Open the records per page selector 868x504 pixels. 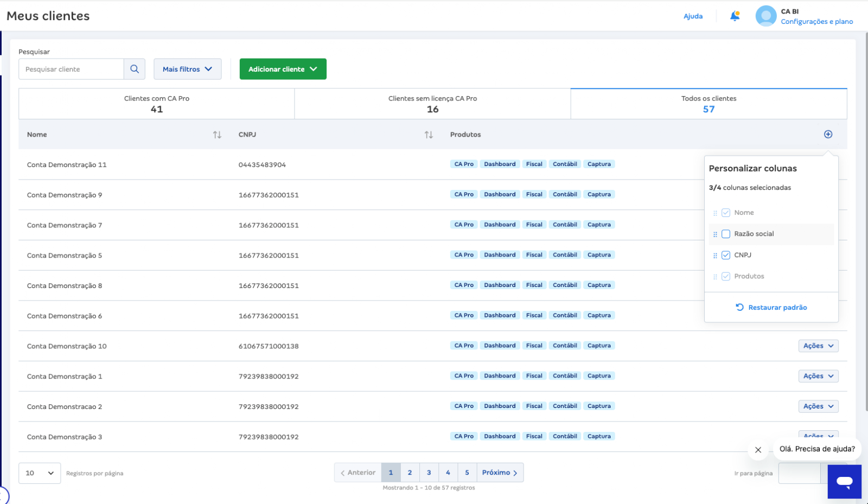coord(40,473)
